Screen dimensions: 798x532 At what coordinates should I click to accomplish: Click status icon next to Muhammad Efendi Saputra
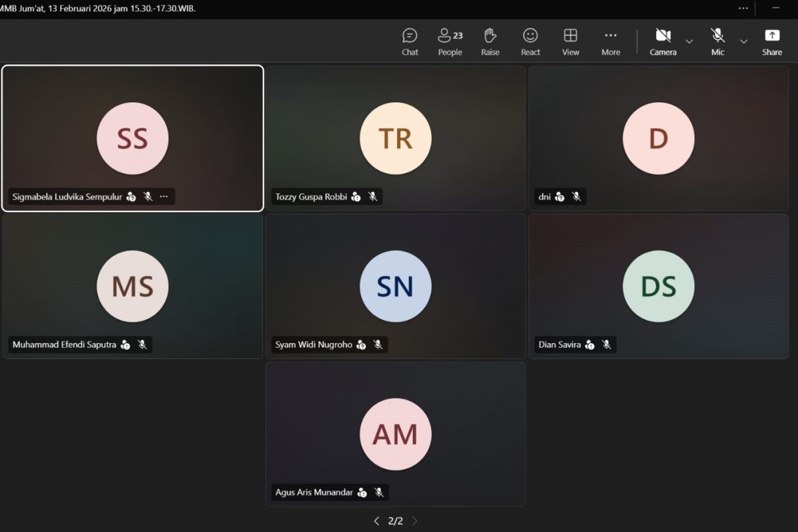(x=126, y=344)
